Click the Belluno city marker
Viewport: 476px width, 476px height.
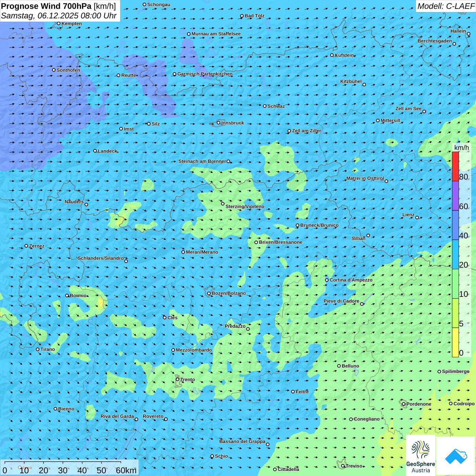coord(339,366)
